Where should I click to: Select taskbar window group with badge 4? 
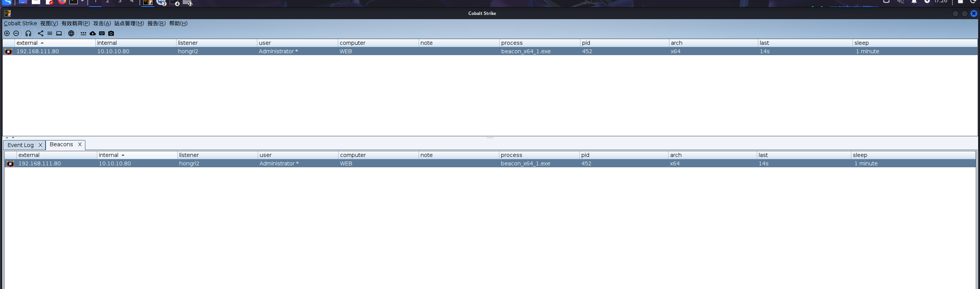click(x=175, y=3)
